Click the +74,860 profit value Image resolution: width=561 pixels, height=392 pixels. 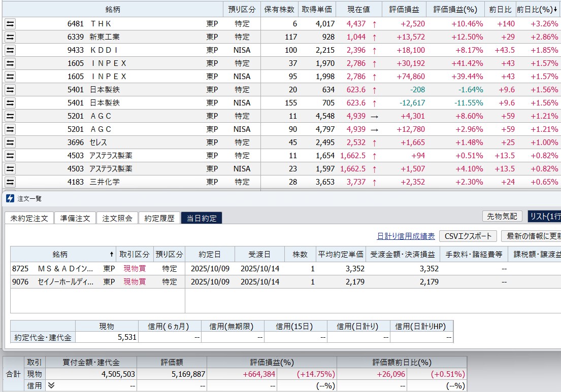point(410,77)
